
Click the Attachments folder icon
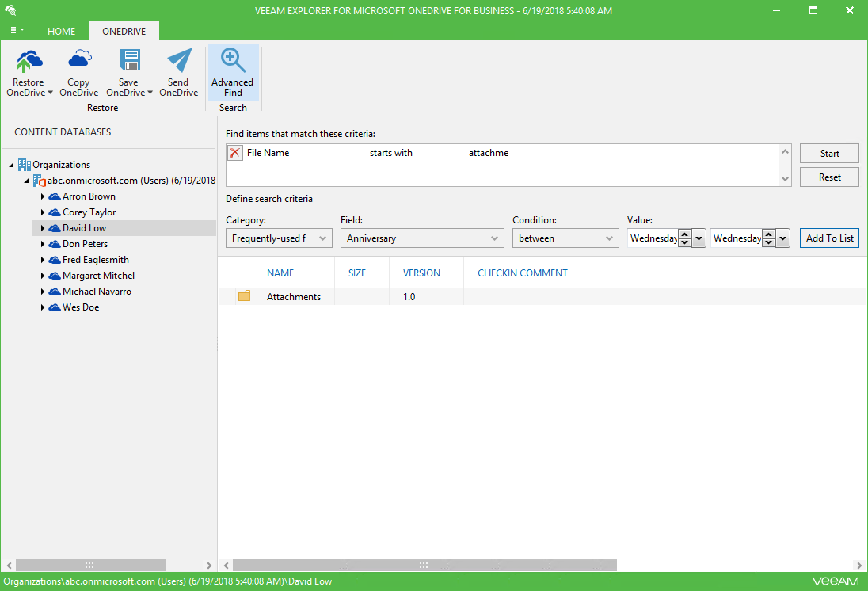[244, 296]
